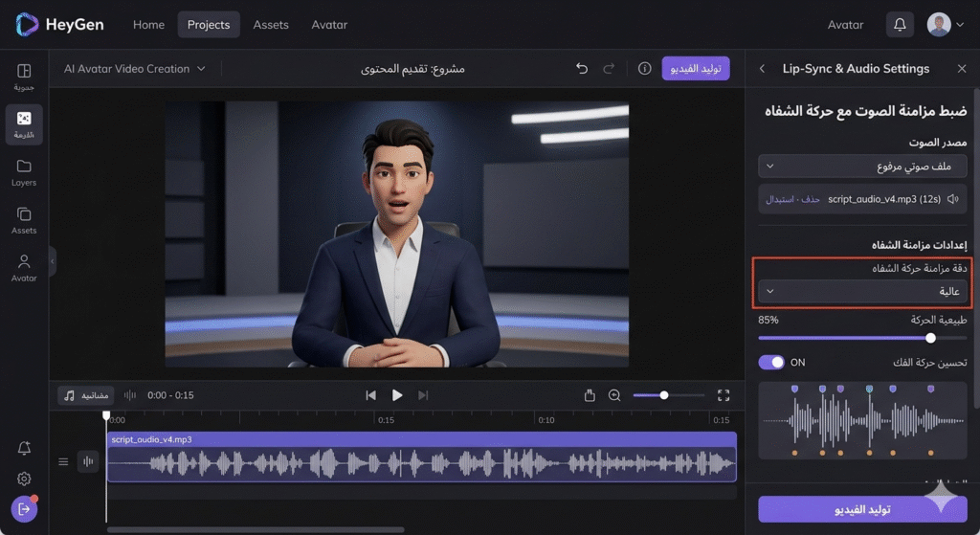
Task: Open the audio source dropdown
Action: click(x=862, y=167)
